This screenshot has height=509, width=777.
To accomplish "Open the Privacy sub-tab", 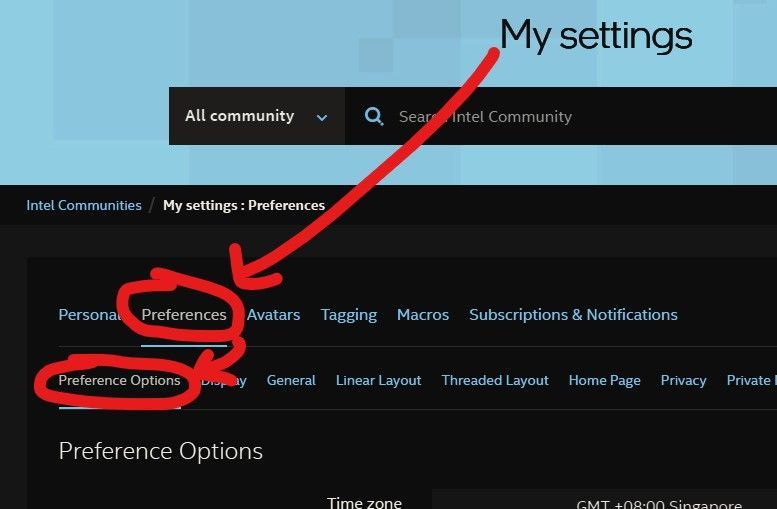I will click(683, 380).
